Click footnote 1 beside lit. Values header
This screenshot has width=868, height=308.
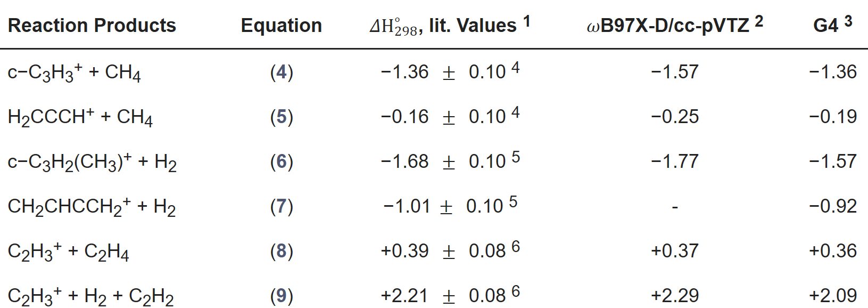(x=526, y=21)
